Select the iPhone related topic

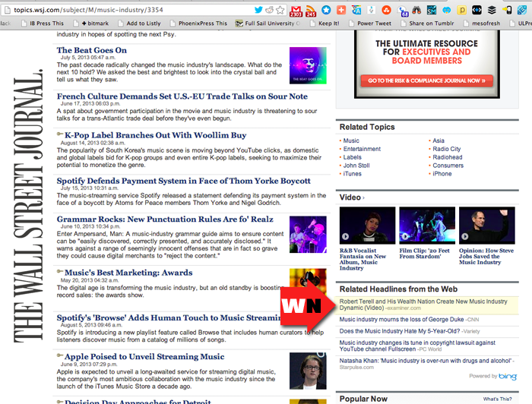pos(442,174)
